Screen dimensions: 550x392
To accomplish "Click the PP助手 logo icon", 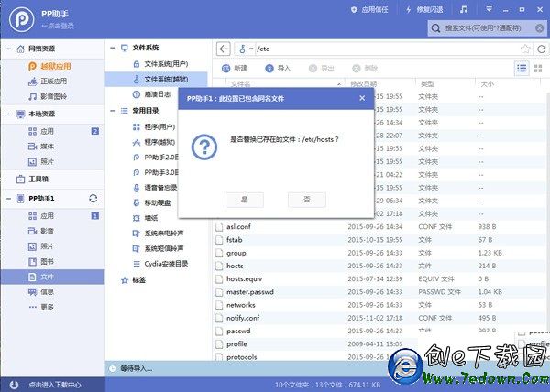I will [x=22, y=19].
